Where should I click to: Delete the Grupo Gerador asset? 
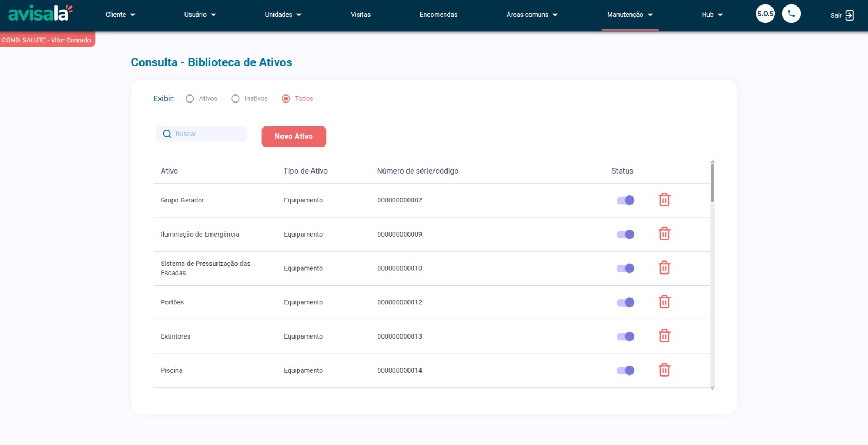[664, 200]
